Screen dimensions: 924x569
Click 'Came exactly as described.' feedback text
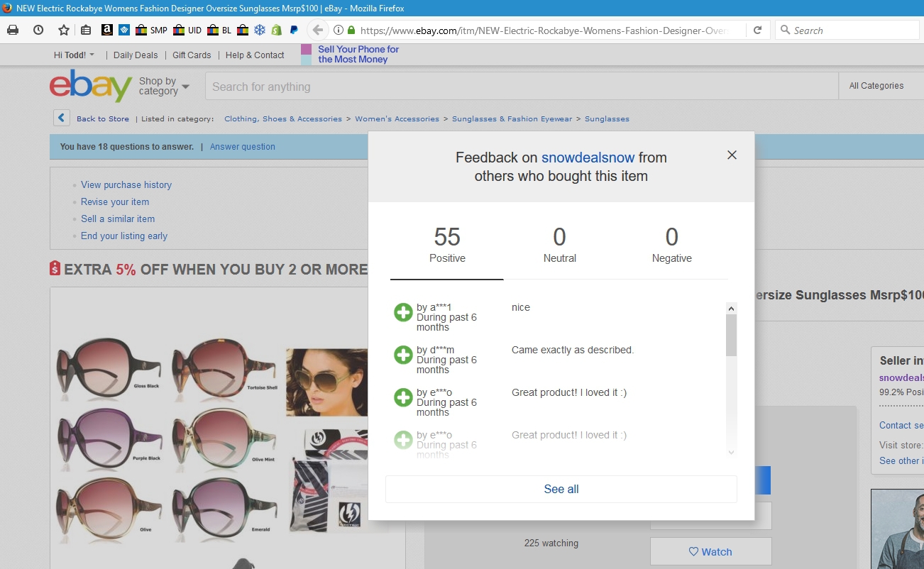[x=573, y=350]
